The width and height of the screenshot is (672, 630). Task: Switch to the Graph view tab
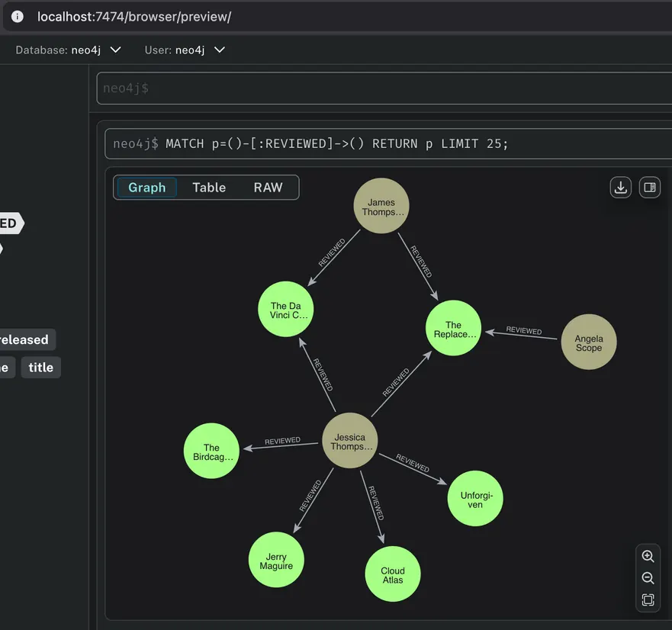(x=147, y=188)
